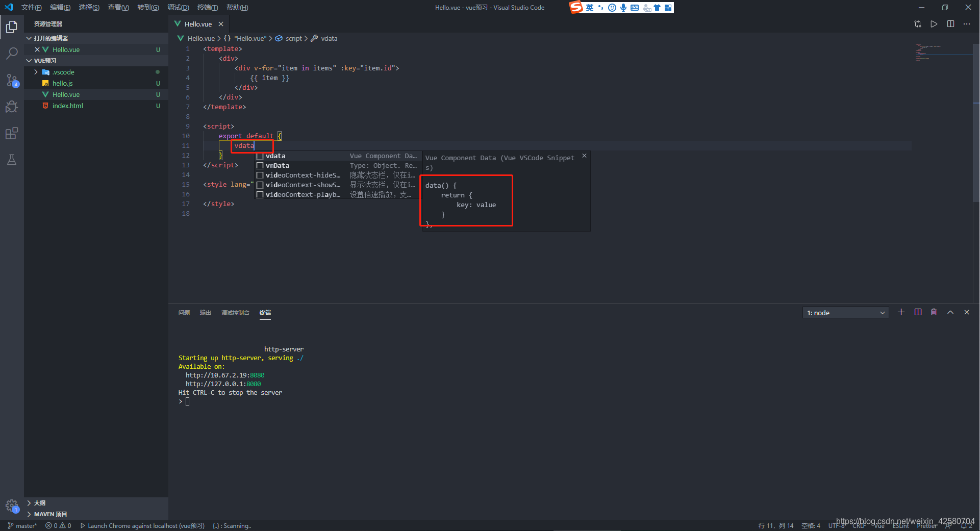Click the vdata breadcrumb segment
980x531 pixels.
pyautogui.click(x=324, y=38)
